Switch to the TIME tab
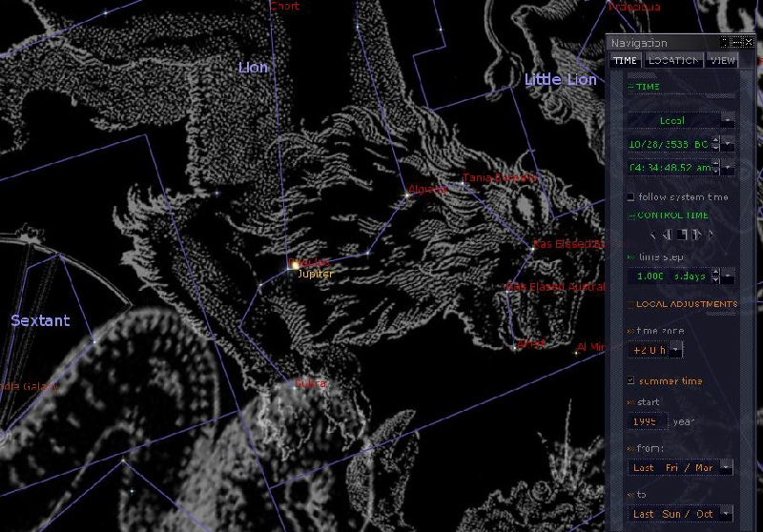The image size is (763, 532). tap(625, 60)
